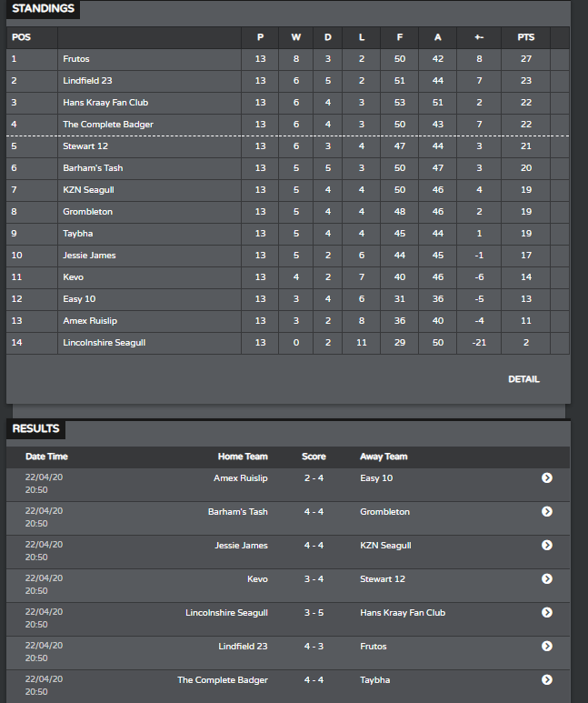Click the POS column header

(21, 37)
